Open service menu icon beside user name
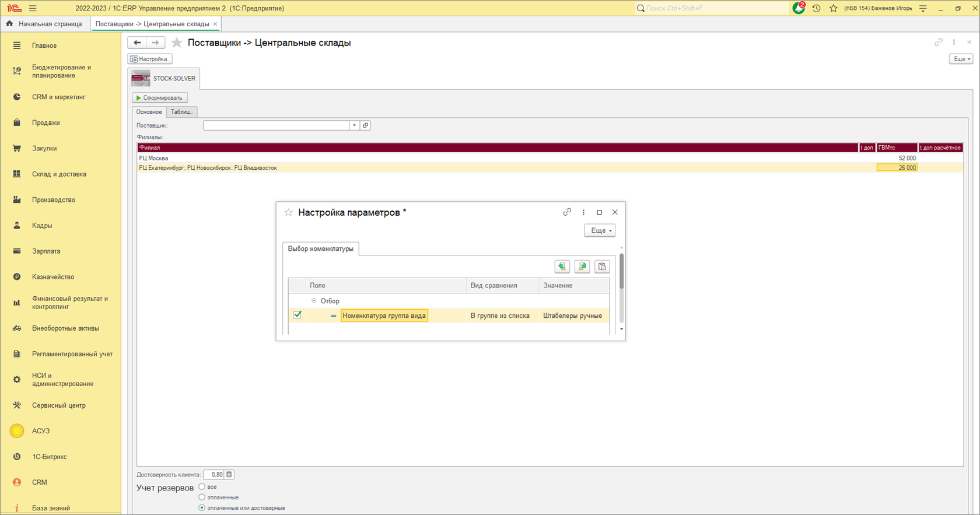The image size is (980, 515). (923, 8)
